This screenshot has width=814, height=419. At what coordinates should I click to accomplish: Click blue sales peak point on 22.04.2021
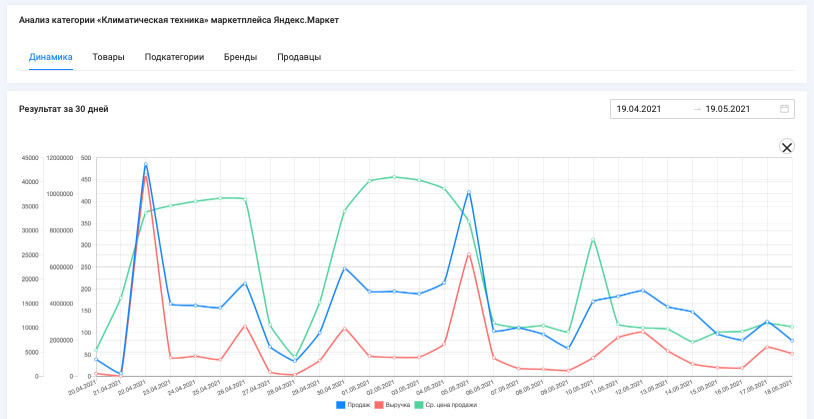(146, 164)
